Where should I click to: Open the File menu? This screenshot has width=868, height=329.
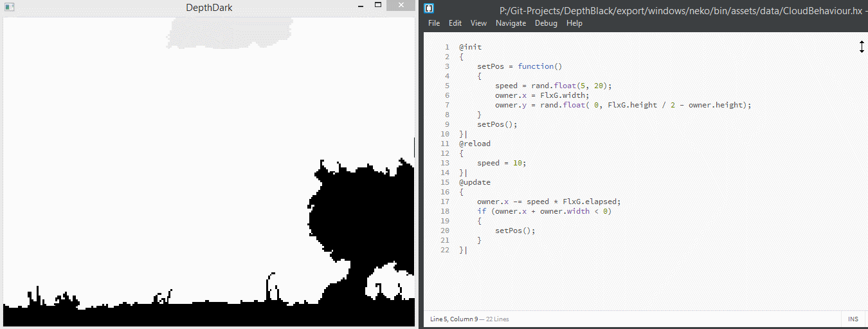pyautogui.click(x=434, y=23)
